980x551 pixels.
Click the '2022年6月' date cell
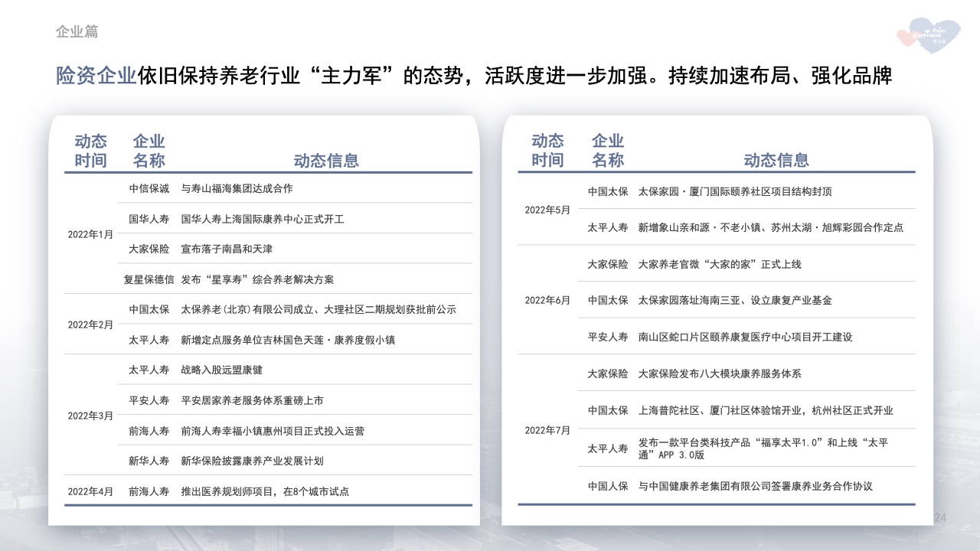click(547, 300)
